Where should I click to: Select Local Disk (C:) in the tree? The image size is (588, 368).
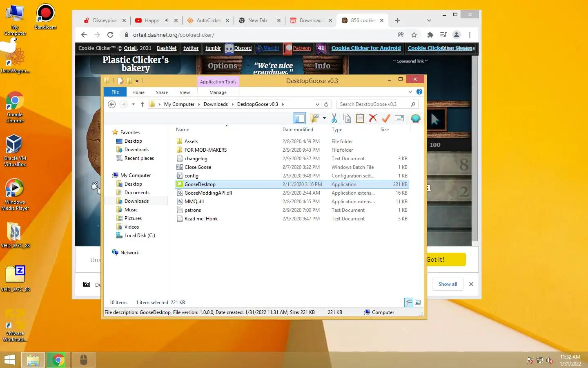coord(140,236)
